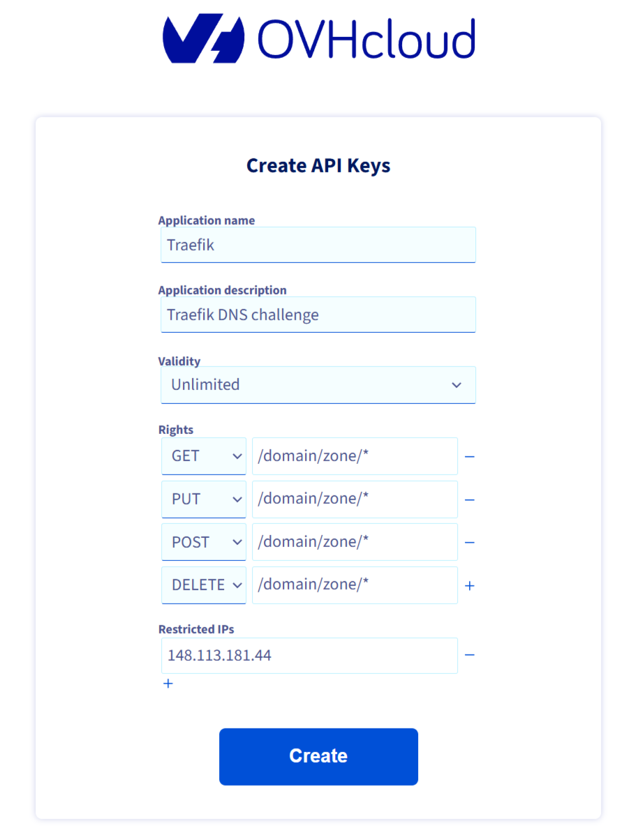Select the Application name field
This screenshot has width=638, height=840.
pyautogui.click(x=318, y=245)
